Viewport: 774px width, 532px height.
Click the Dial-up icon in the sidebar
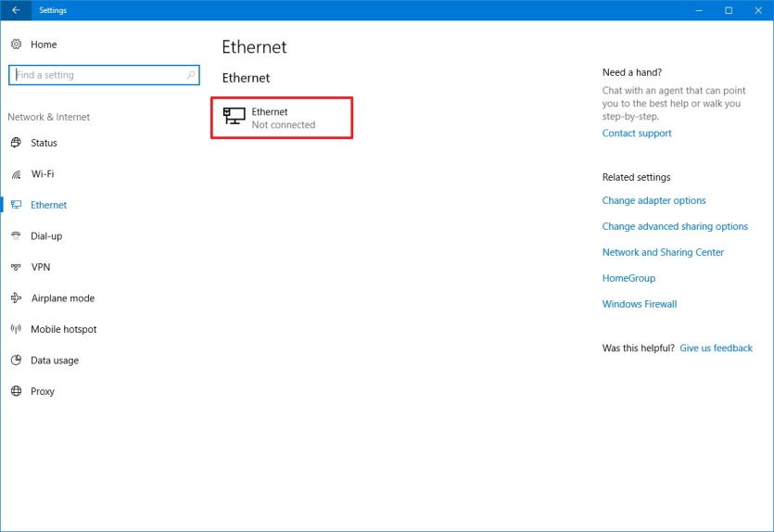coord(16,236)
